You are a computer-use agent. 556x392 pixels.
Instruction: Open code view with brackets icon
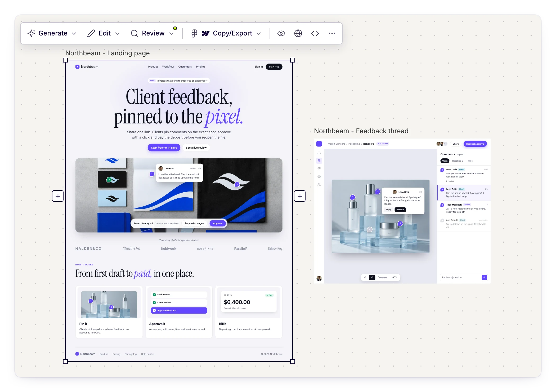tap(315, 33)
